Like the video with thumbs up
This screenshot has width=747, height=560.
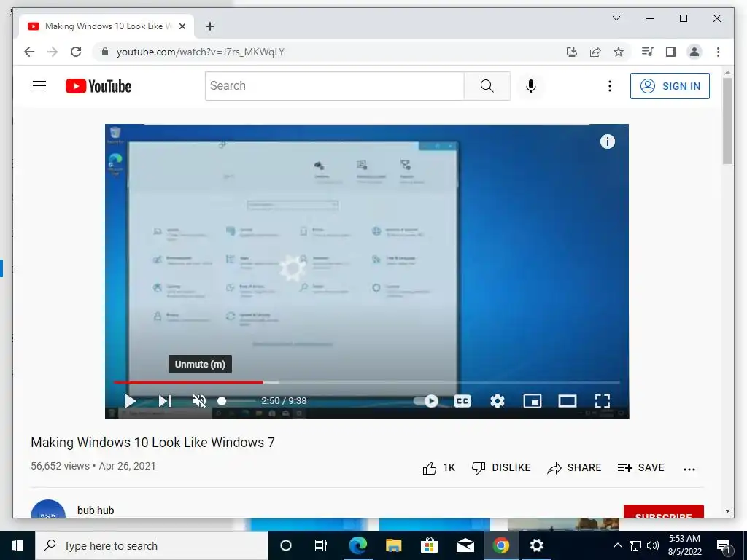(x=438, y=468)
